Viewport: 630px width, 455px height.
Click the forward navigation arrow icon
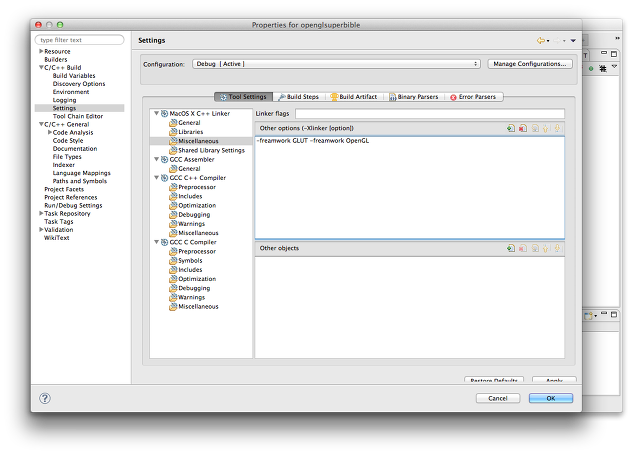coord(557,40)
